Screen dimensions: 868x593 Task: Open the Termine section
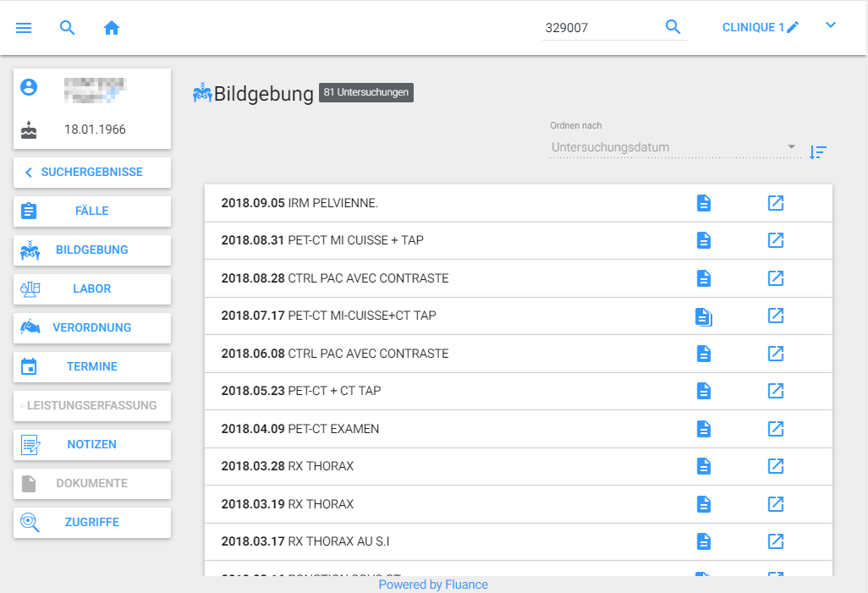[x=92, y=366]
